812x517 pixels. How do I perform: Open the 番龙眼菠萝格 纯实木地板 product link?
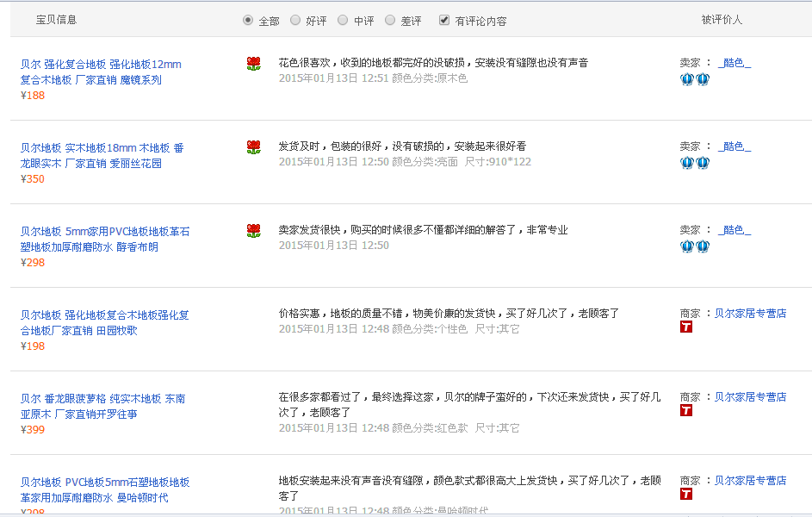click(x=102, y=407)
